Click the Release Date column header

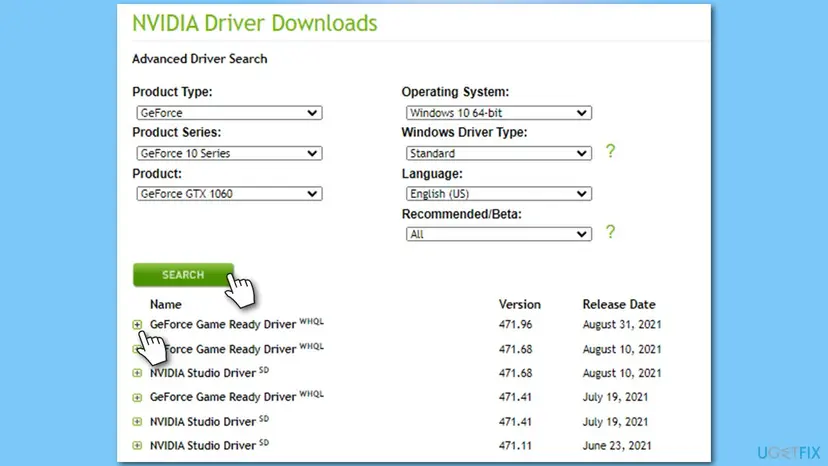(619, 304)
